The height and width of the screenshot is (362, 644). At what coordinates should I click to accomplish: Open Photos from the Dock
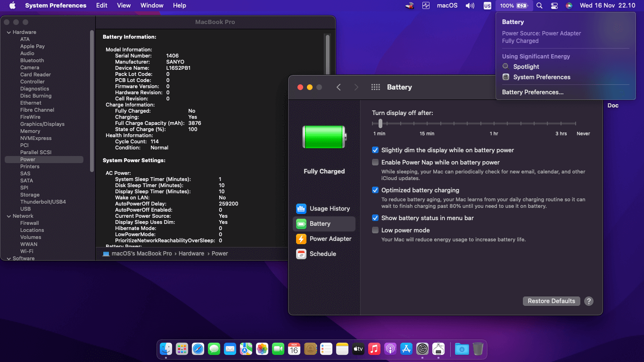pos(262,349)
